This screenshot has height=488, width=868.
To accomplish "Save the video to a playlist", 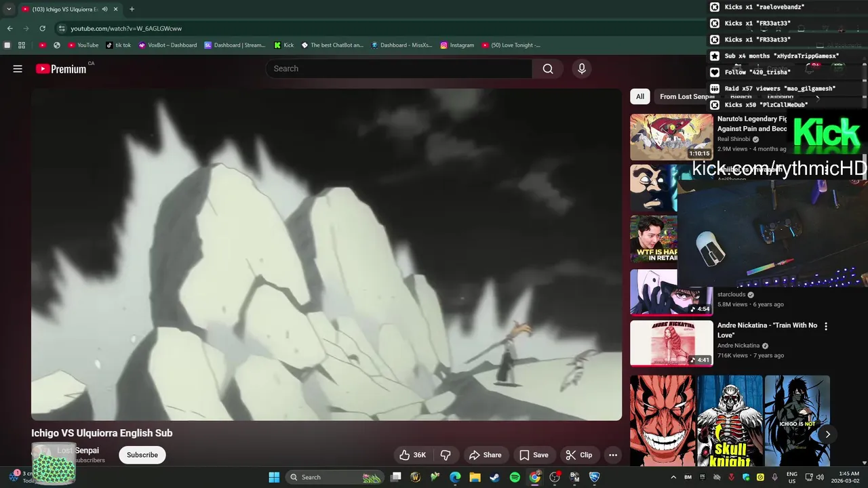I will coord(534,455).
